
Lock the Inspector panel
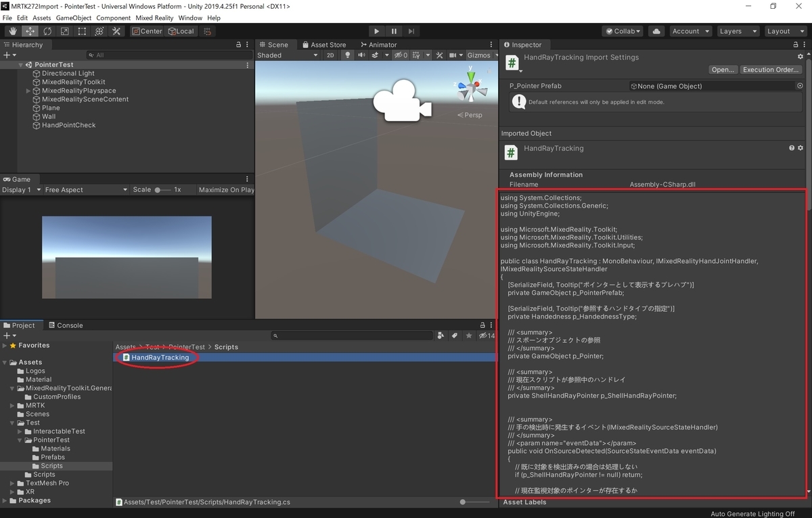[x=795, y=45]
